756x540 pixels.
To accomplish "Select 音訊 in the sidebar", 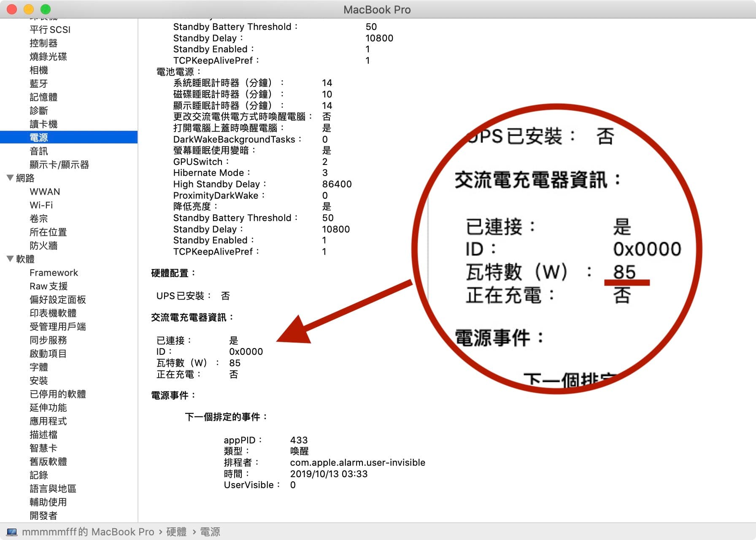I will [39, 151].
